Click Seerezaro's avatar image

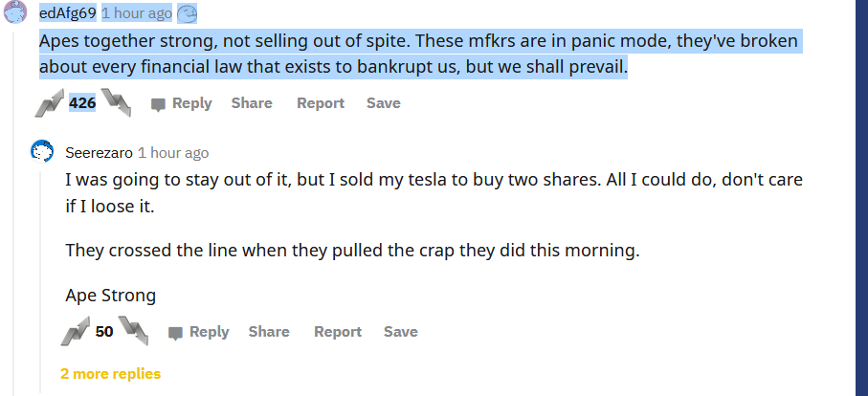[42, 152]
